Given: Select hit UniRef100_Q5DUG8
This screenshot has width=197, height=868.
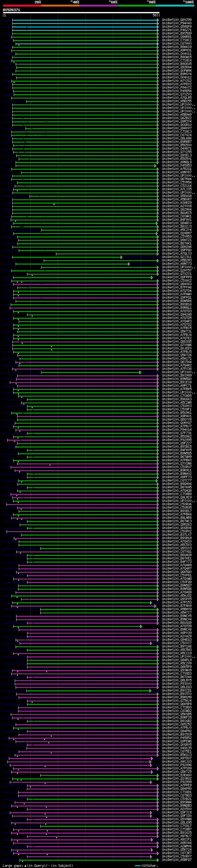Looking at the screenshot, I should point(177,196).
